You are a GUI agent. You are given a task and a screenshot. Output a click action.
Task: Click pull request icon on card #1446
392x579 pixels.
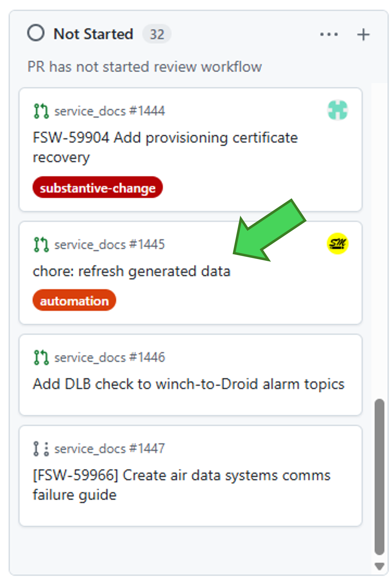(x=41, y=357)
